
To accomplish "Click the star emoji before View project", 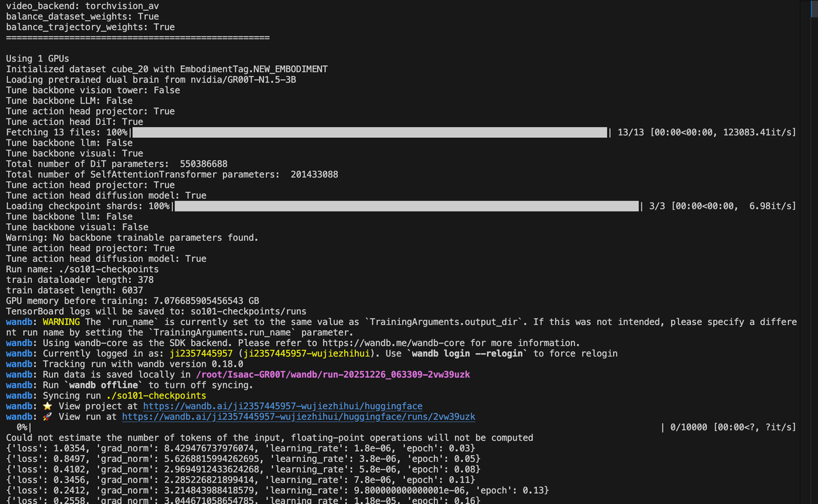I will tap(47, 406).
